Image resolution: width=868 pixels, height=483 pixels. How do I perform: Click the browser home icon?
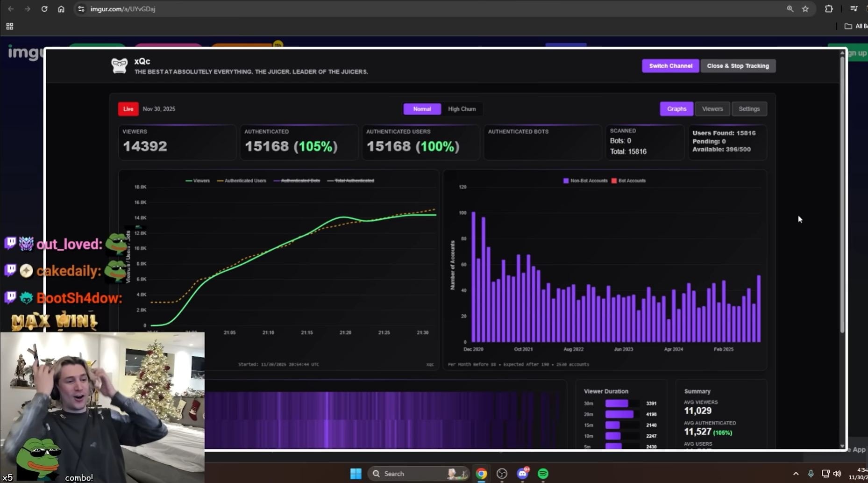(61, 9)
